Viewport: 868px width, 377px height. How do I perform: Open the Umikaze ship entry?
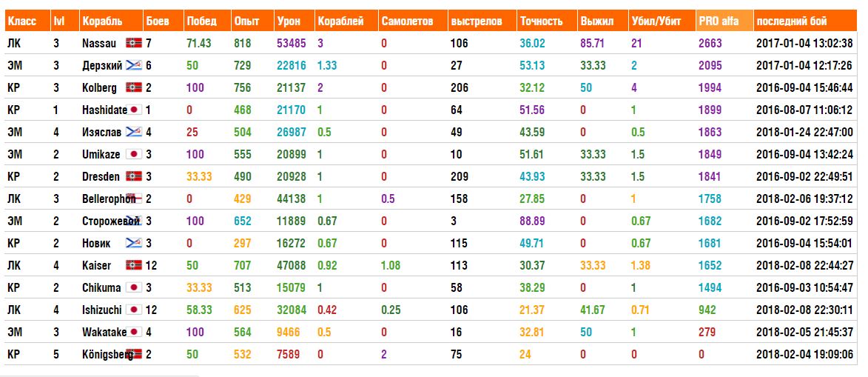click(x=101, y=155)
